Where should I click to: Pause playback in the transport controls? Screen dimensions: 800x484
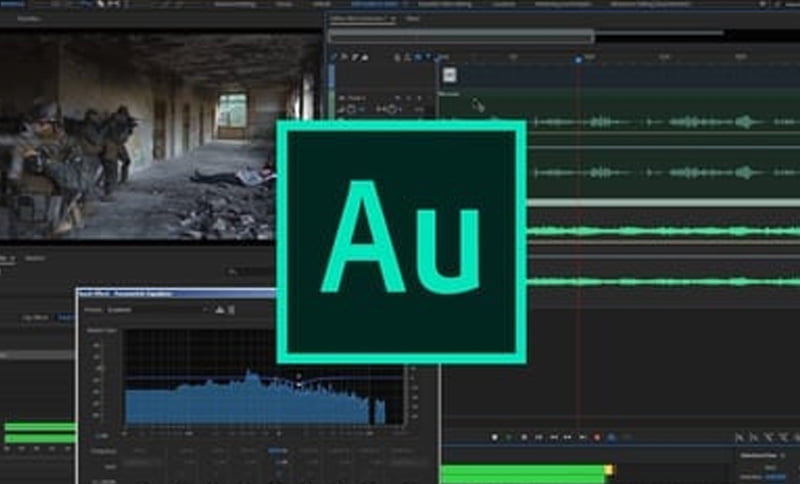(x=524, y=437)
